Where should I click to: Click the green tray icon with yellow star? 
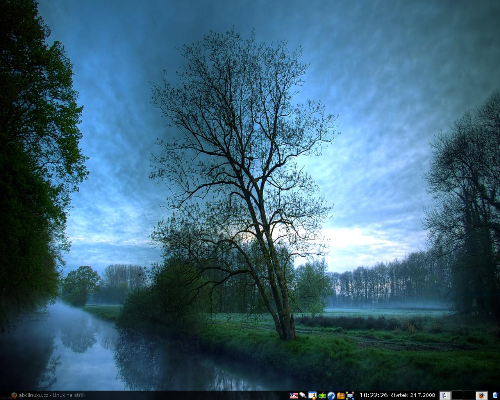pyautogui.click(x=322, y=395)
